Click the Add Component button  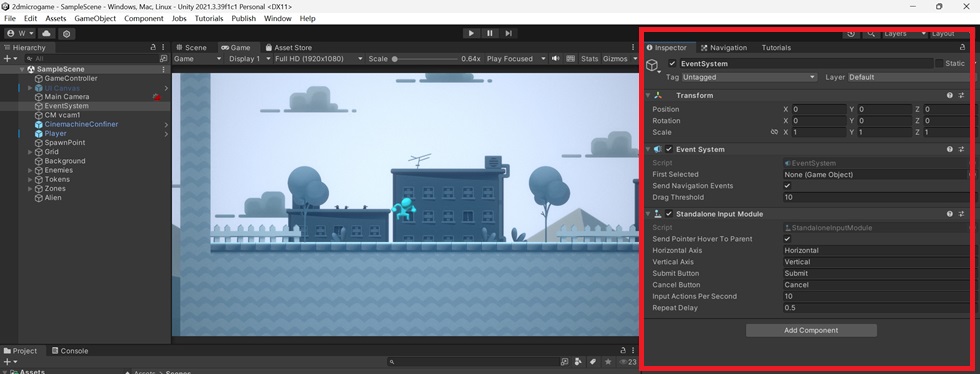click(811, 330)
